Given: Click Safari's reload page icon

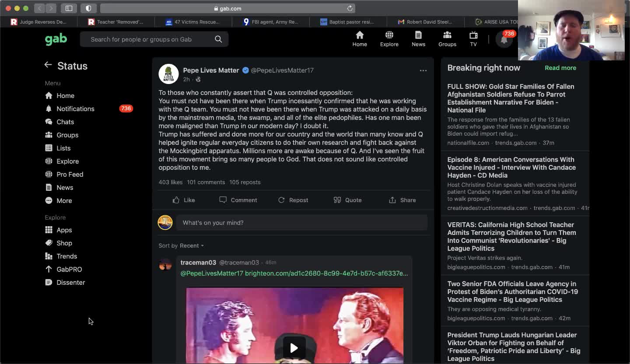Looking at the screenshot, I should point(350,8).
